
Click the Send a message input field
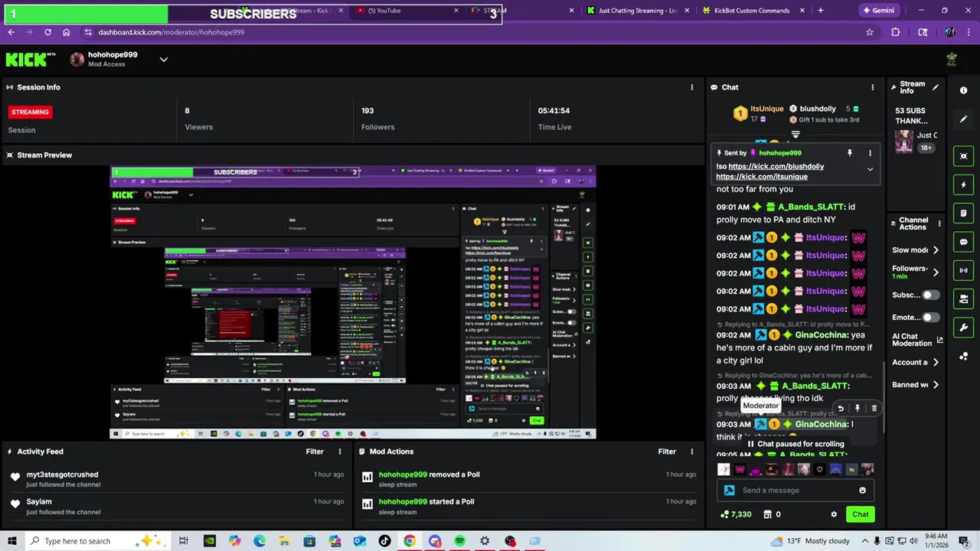795,491
